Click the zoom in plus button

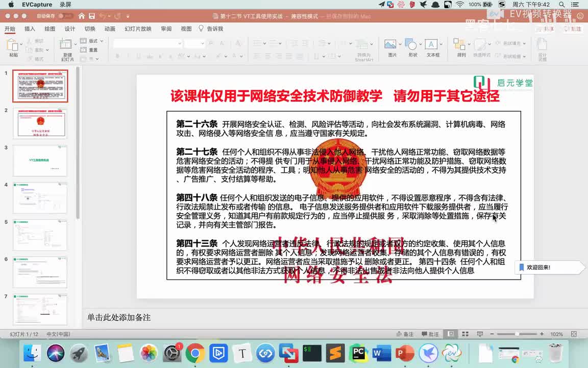(542, 334)
